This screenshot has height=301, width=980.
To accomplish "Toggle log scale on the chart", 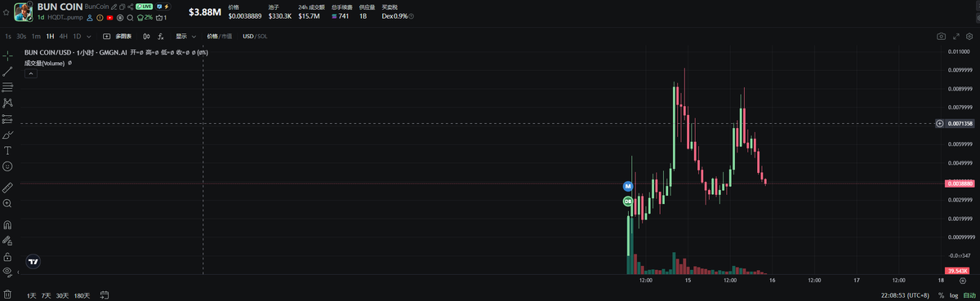I will tap(953, 295).
